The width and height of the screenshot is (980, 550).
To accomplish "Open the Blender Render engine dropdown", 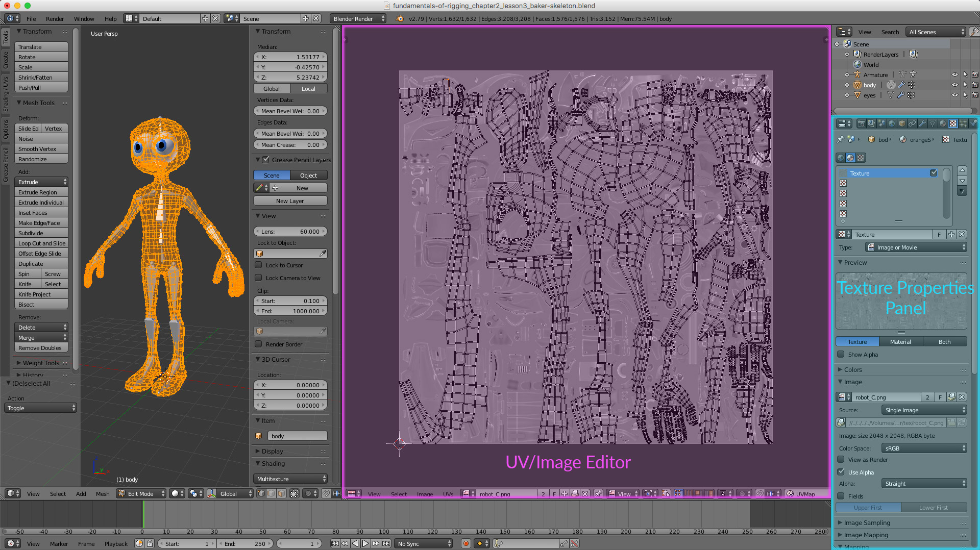I will click(x=358, y=18).
